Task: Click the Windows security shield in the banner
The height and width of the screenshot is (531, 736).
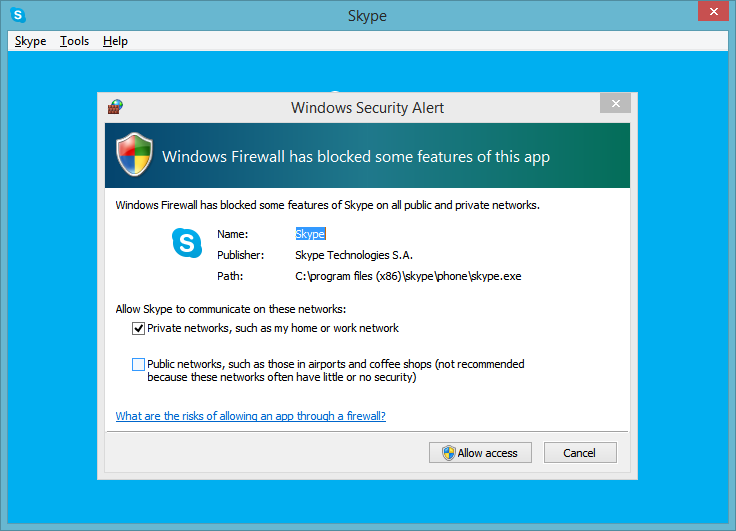Action: tap(135, 154)
